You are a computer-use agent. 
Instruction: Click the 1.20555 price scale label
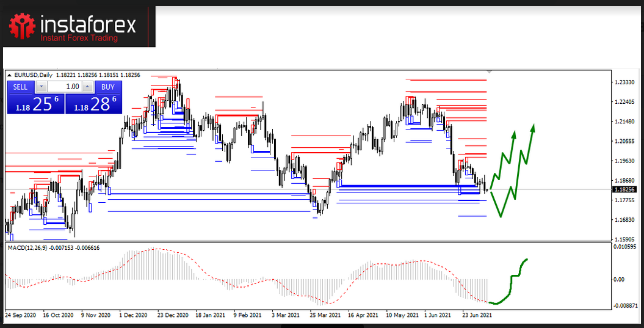[624, 141]
